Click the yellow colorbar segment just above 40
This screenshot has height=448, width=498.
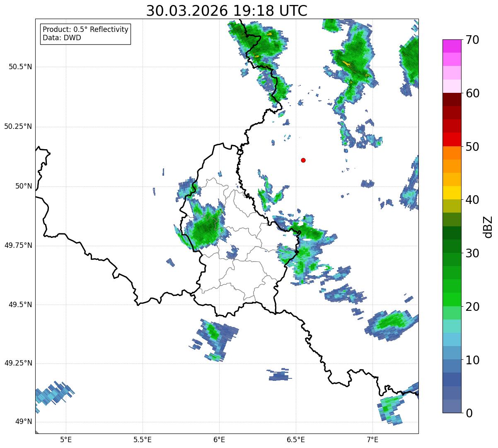click(x=452, y=193)
